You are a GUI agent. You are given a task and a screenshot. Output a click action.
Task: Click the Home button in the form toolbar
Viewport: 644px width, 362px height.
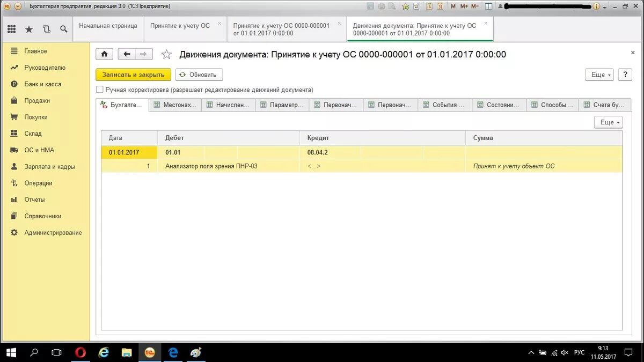tap(104, 54)
